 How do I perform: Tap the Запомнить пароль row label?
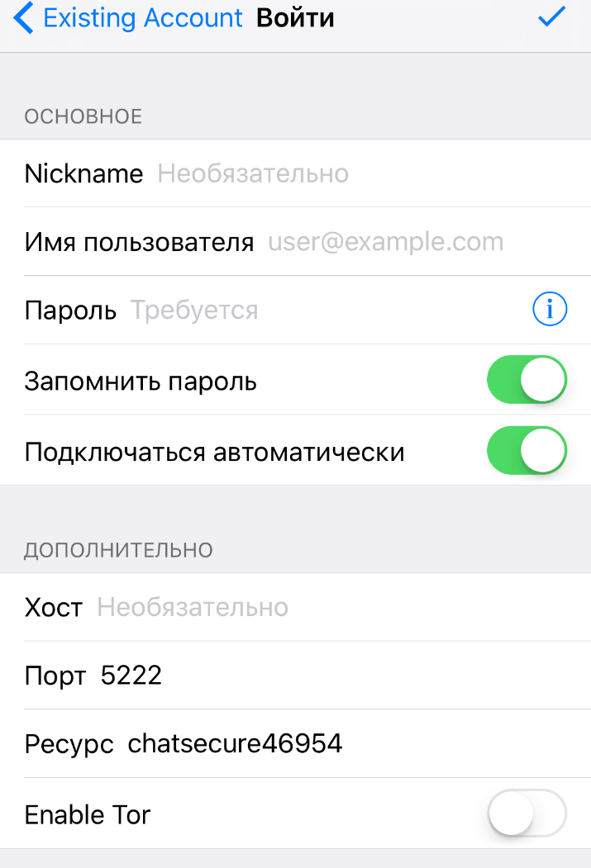(x=141, y=382)
